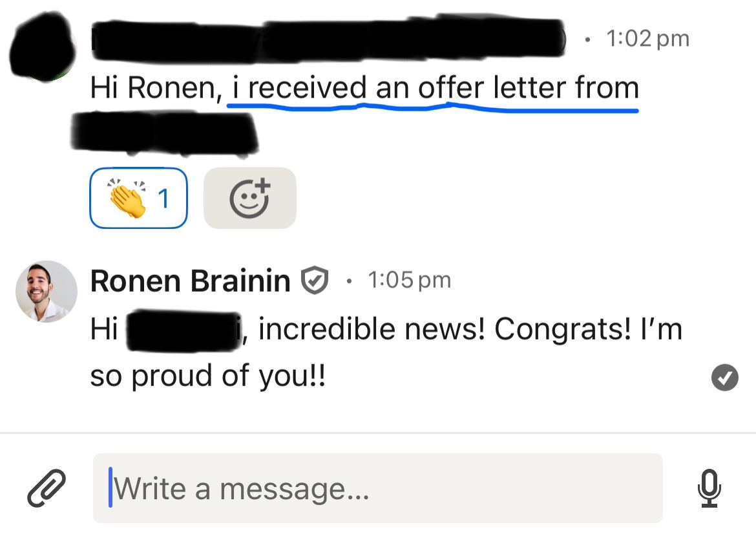Focus the Write a message field
This screenshot has width=756, height=540.
[x=377, y=488]
